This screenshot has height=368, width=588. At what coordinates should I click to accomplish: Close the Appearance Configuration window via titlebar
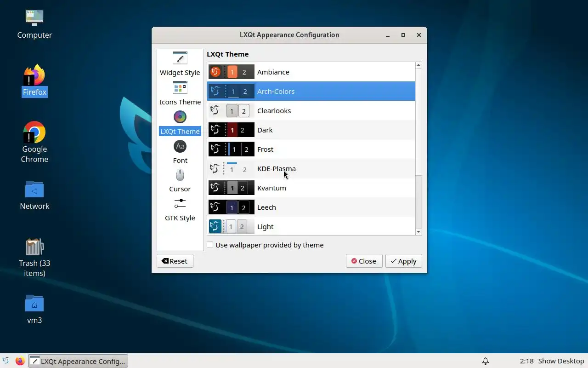(x=418, y=35)
